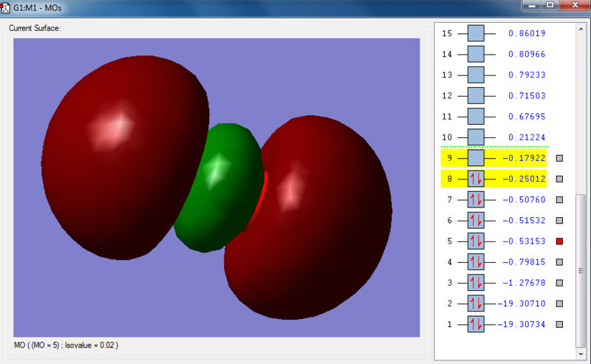The height and width of the screenshot is (364, 591).
Task: Click the electron-pair box of orbital 5
Action: point(476,241)
